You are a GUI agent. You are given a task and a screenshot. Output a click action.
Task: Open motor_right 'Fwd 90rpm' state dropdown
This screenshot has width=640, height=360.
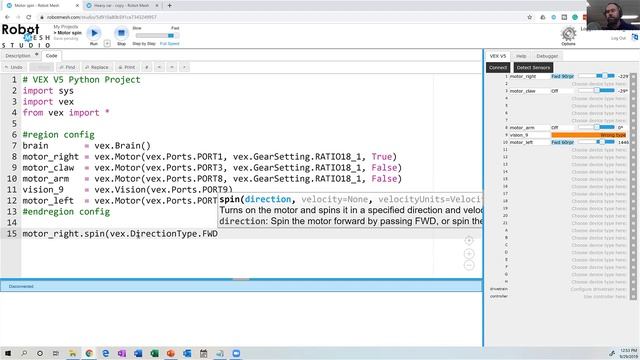pyautogui.click(x=563, y=76)
